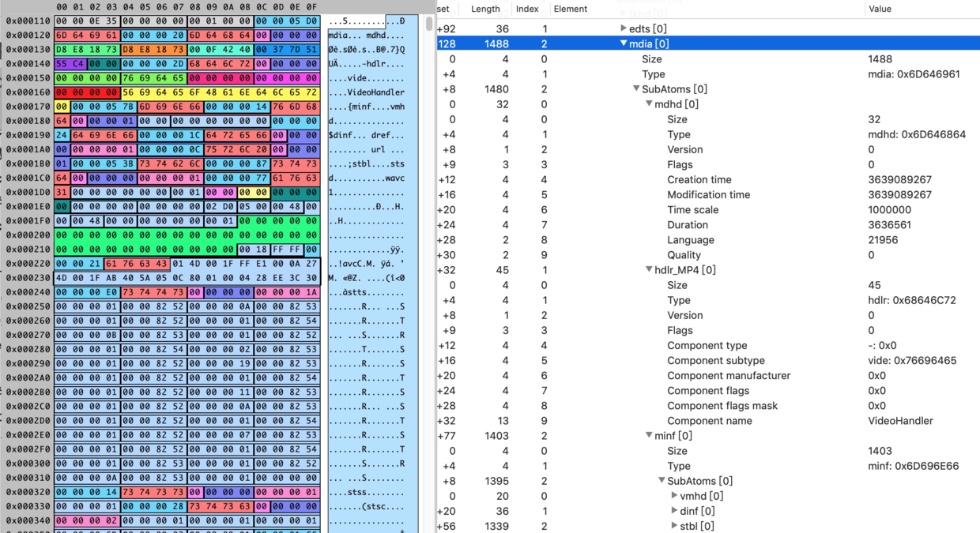This screenshot has width=980, height=533.
Task: Click the hex row at offset 0x000160
Action: click(x=187, y=92)
